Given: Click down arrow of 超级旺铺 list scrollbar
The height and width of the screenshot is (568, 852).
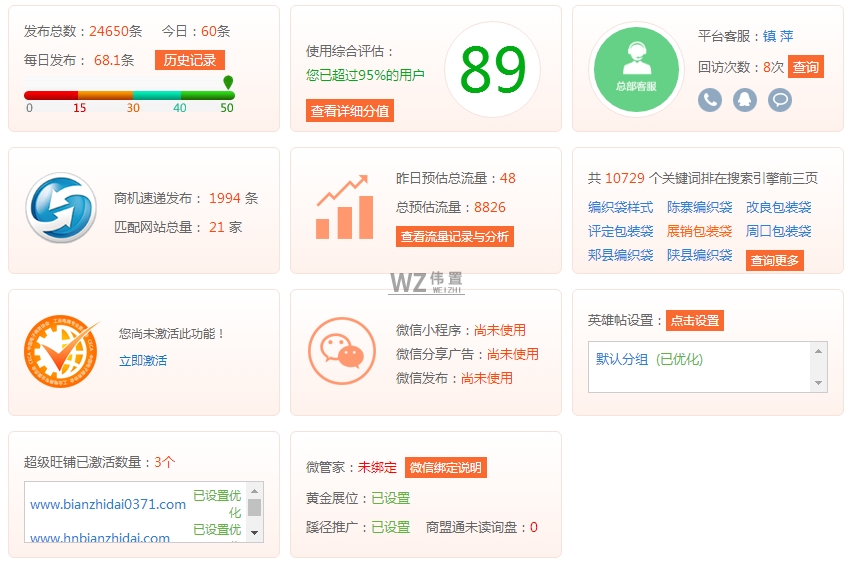Looking at the screenshot, I should [x=254, y=533].
